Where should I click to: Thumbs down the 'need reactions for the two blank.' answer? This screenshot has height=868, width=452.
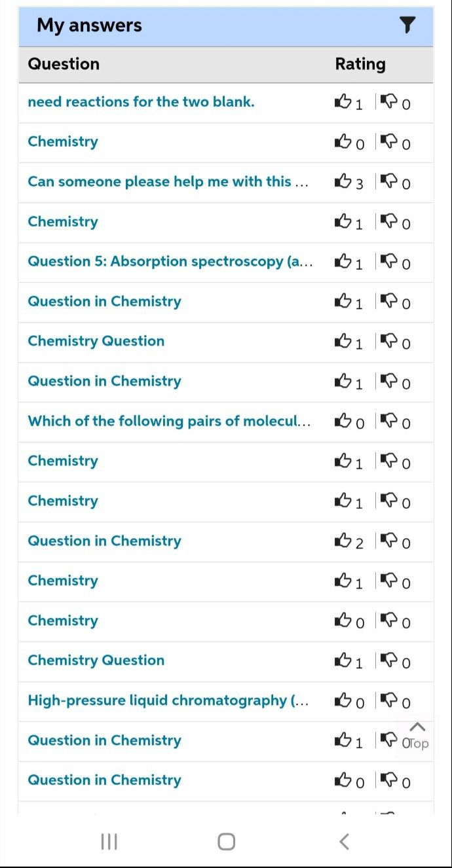[389, 101]
